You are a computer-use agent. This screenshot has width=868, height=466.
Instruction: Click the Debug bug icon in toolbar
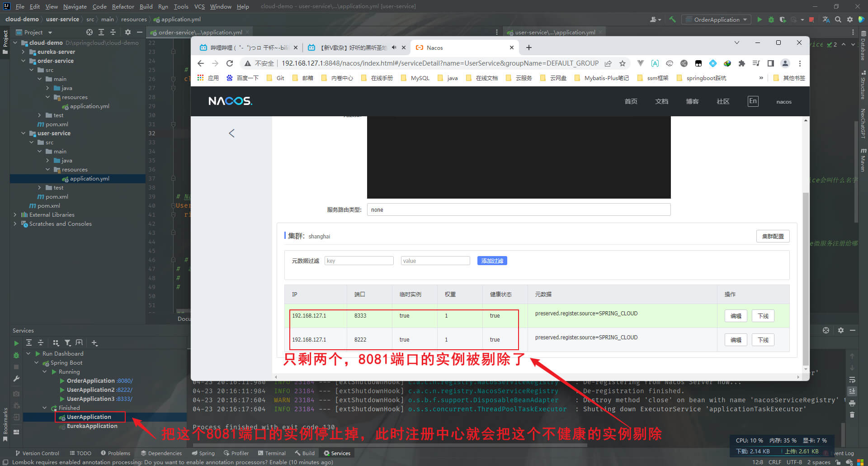tap(771, 19)
